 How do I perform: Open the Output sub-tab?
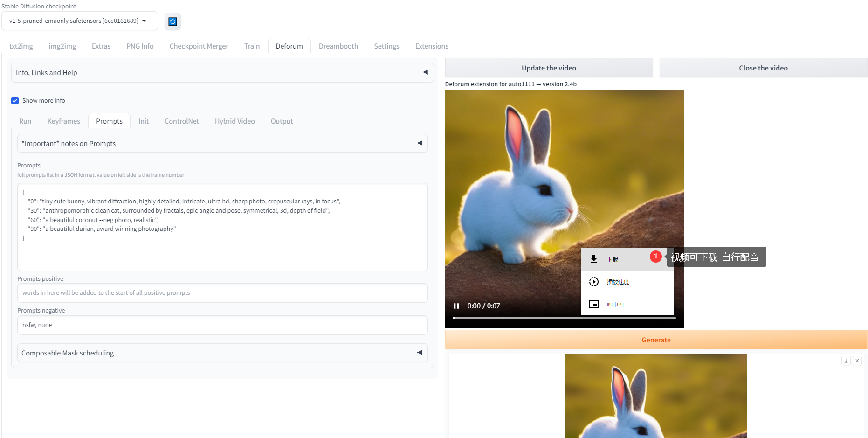(282, 121)
